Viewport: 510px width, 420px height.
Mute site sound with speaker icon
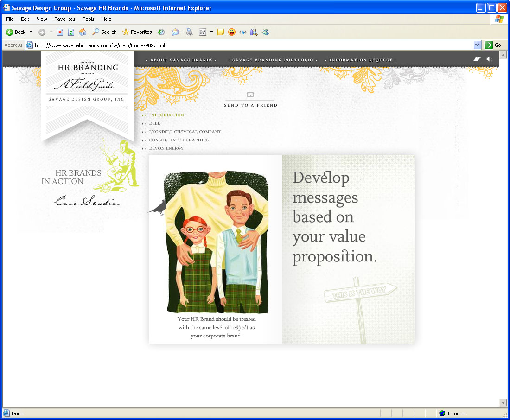tap(490, 59)
